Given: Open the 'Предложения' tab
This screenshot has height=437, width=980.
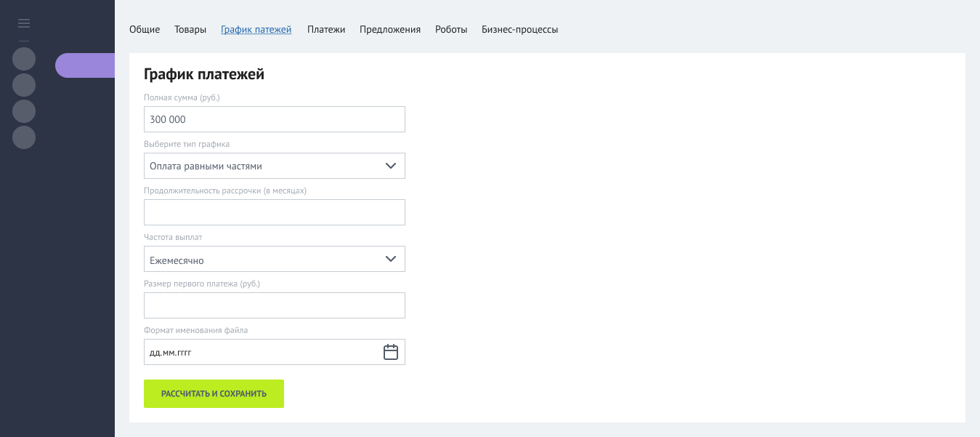Looking at the screenshot, I should point(390,30).
